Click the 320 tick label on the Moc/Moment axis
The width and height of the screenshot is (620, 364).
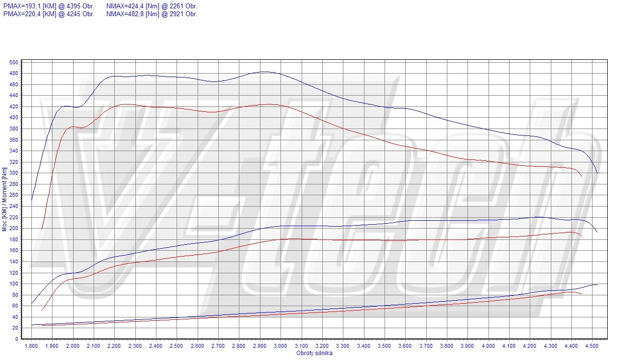13,162
